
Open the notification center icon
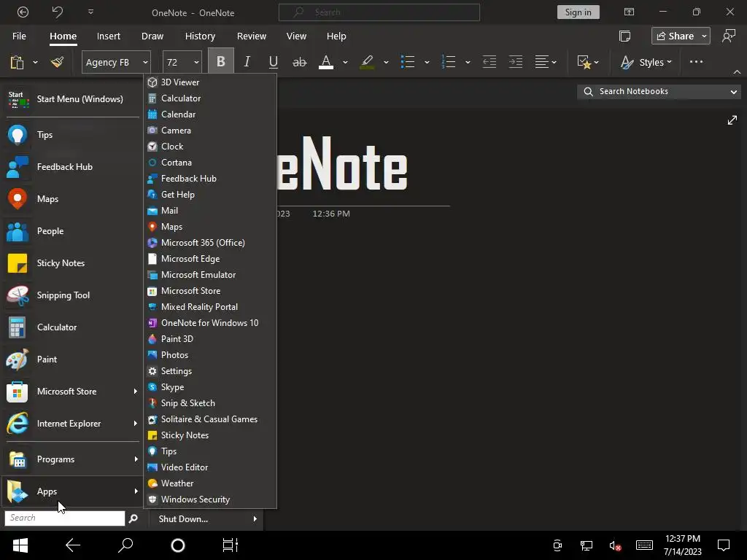point(724,545)
